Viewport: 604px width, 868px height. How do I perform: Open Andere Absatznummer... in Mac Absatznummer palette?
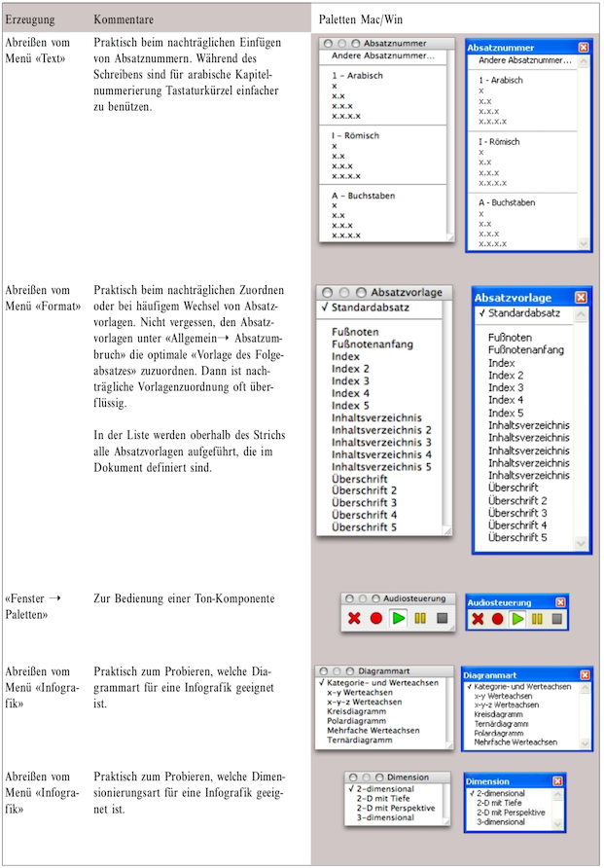tap(381, 56)
